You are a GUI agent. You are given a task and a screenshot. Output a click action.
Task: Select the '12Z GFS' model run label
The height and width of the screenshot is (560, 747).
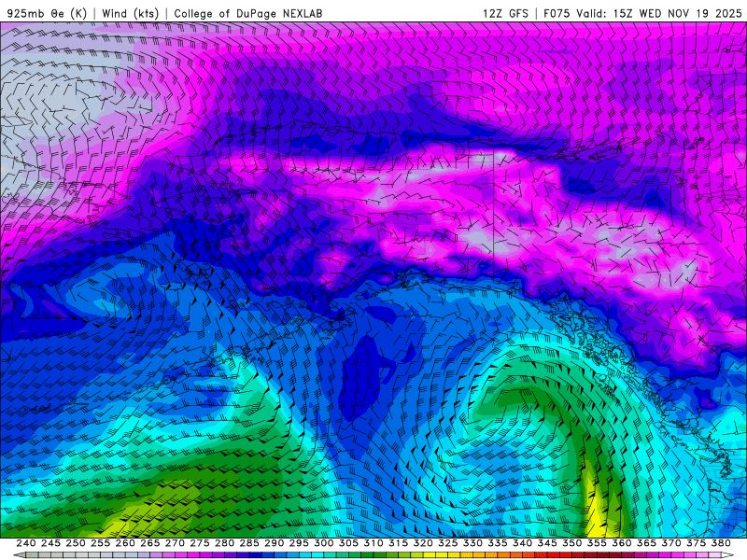click(x=505, y=13)
